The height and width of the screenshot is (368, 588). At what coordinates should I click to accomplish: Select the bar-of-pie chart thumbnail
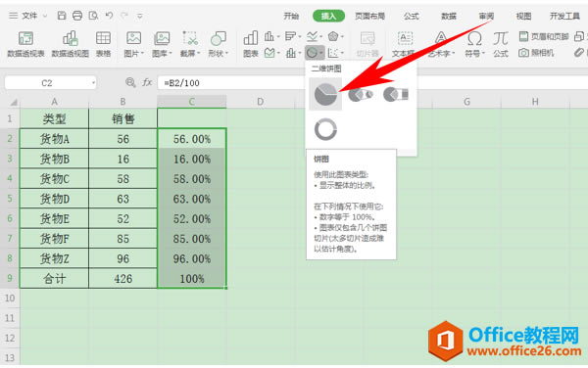396,94
